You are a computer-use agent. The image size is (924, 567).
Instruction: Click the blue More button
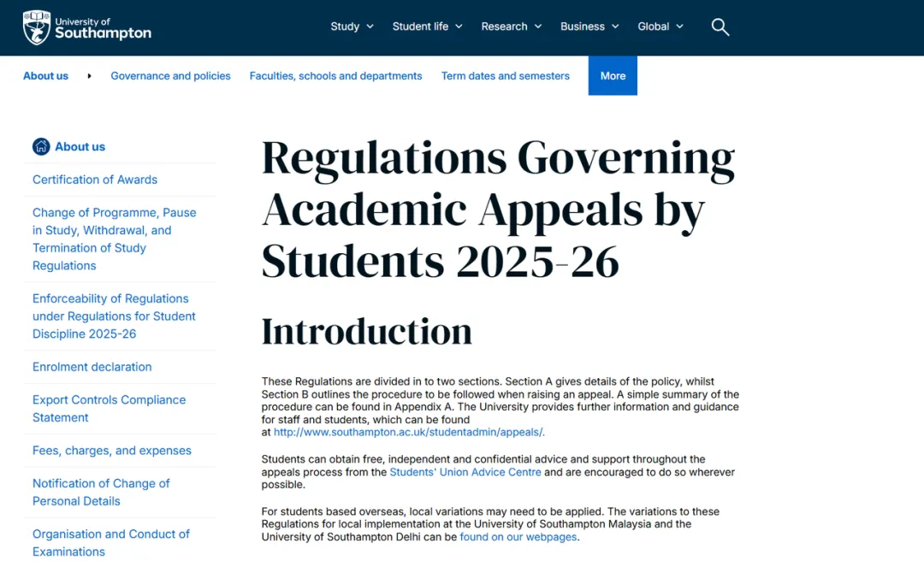[613, 75]
